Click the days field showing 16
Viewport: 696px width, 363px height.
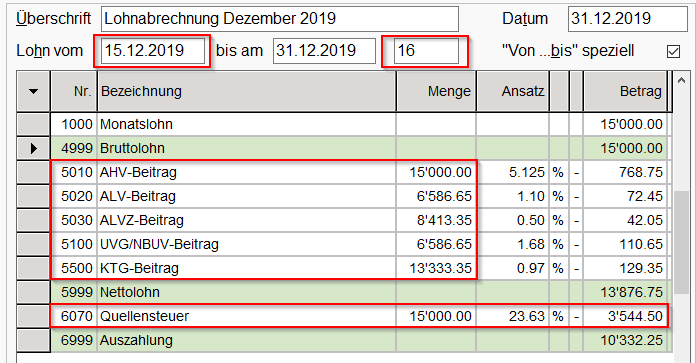coord(426,51)
